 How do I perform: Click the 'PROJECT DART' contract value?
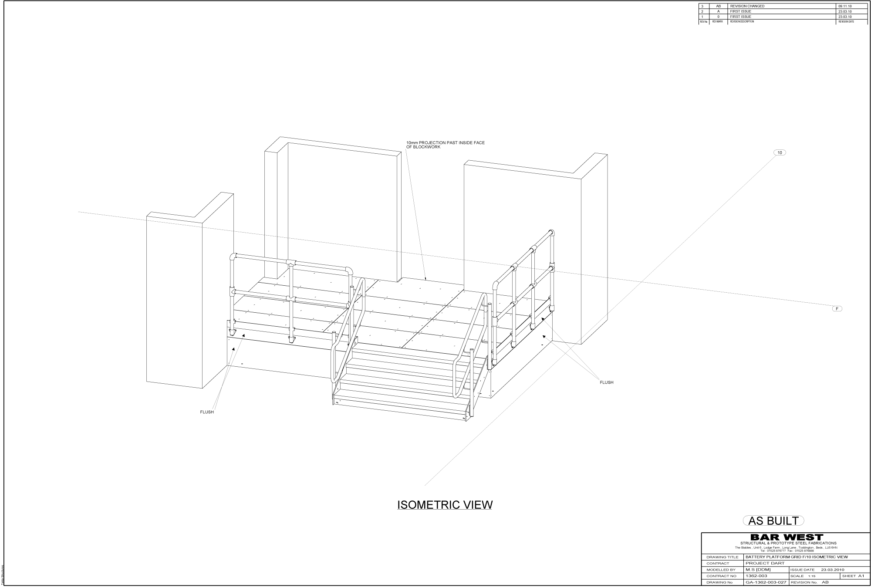[765, 563]
